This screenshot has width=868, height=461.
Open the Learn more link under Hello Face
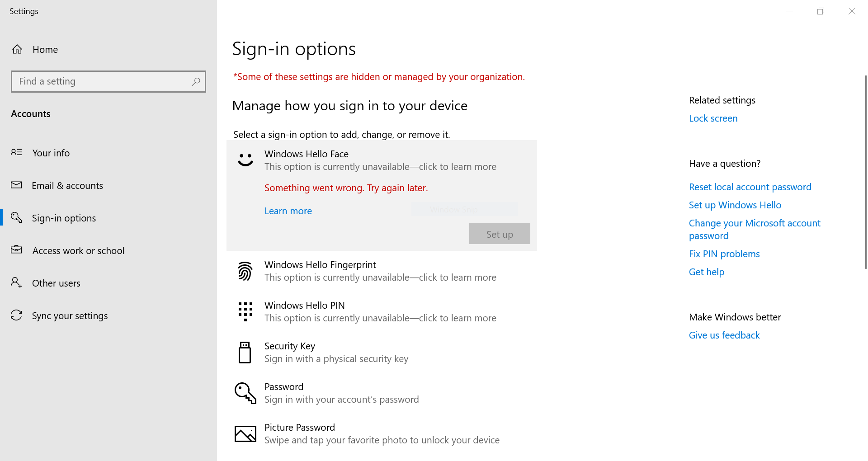coord(288,211)
